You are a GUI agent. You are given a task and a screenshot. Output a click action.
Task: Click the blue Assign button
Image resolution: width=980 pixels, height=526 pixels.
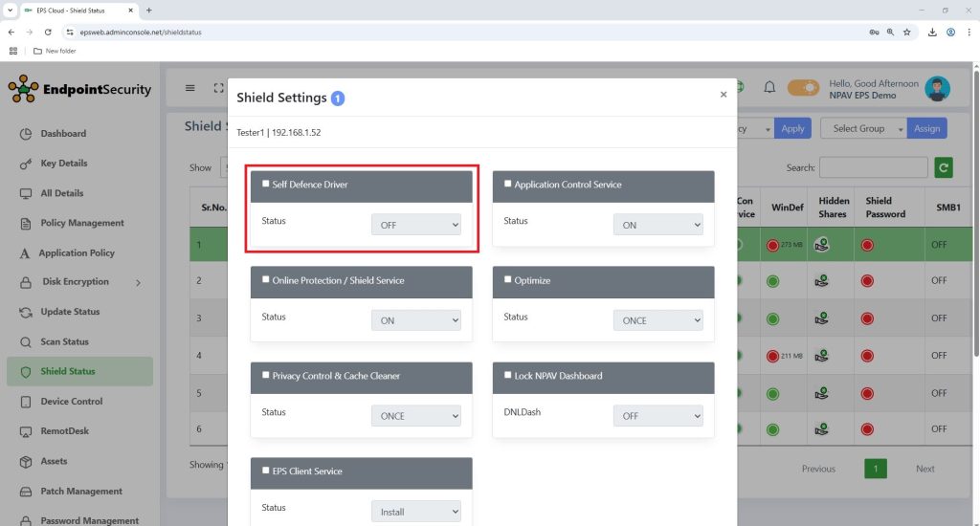tap(926, 129)
